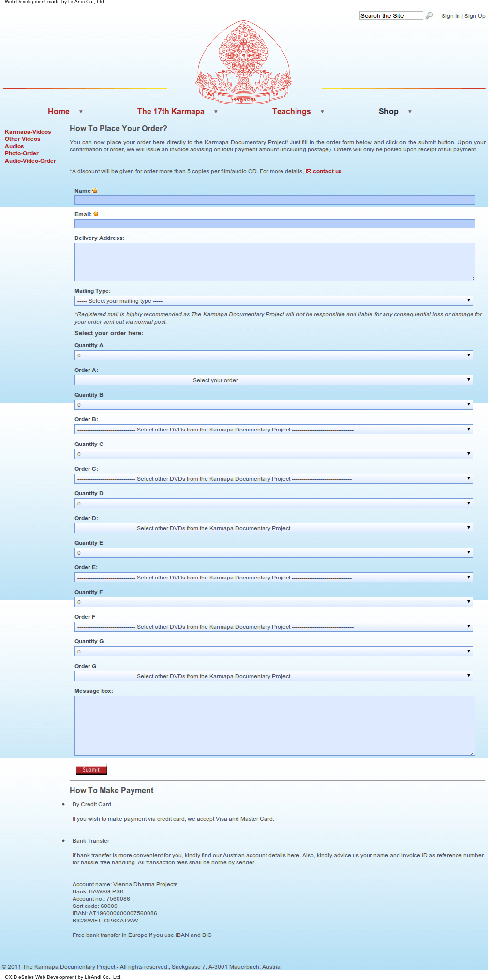
Task: Open the Order C dropdown
Action: (274, 479)
